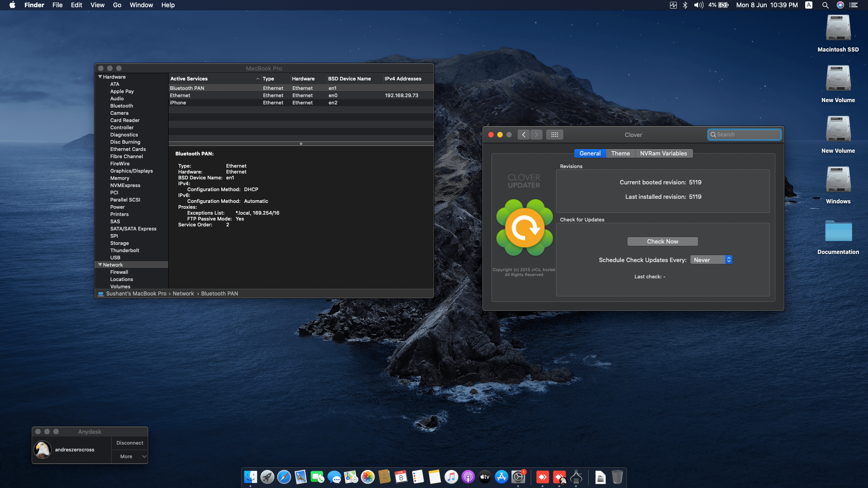The image size is (868, 488).
Task: Open System Preferences in the dock
Action: tap(518, 477)
